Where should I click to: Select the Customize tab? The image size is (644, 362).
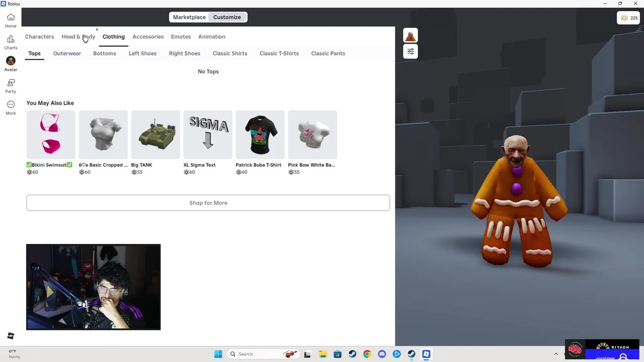point(227,17)
